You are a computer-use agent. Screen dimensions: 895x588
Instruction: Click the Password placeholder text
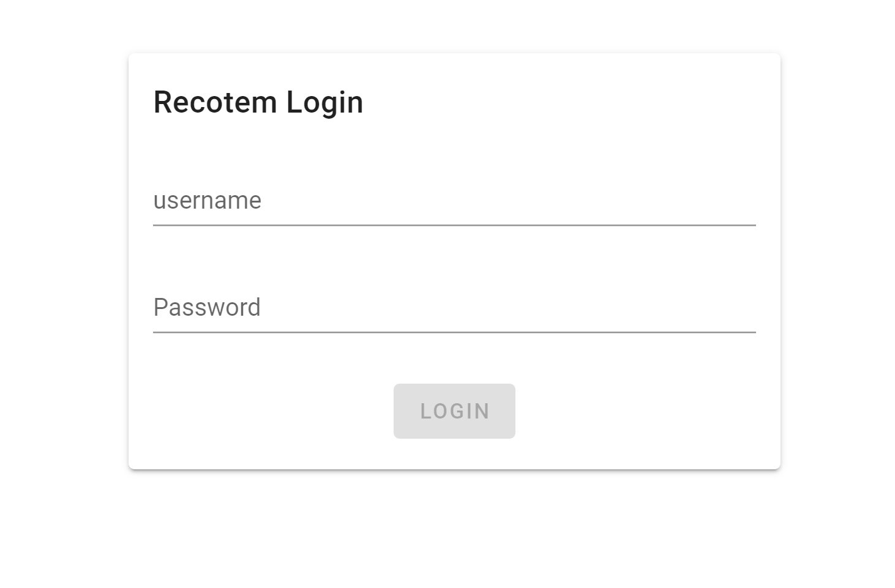point(208,307)
